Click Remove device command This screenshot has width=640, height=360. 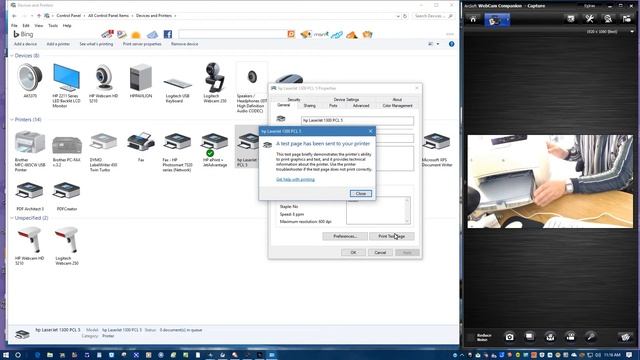[x=184, y=44]
